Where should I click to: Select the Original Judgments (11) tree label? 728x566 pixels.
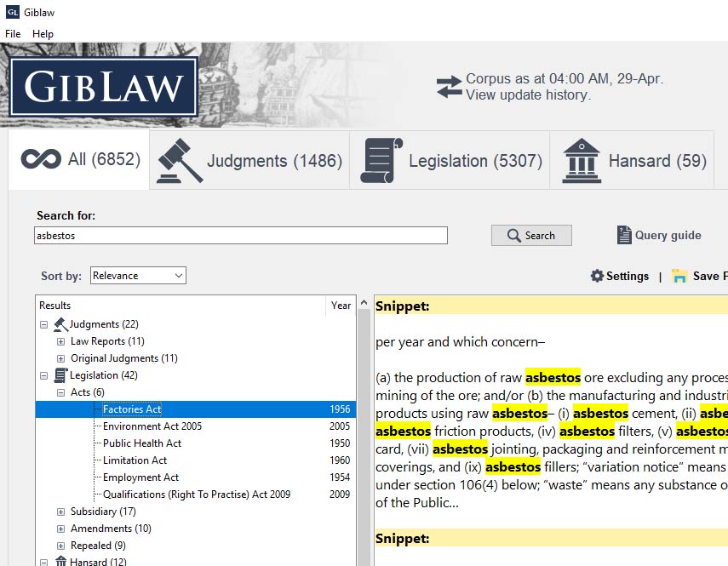pos(124,358)
